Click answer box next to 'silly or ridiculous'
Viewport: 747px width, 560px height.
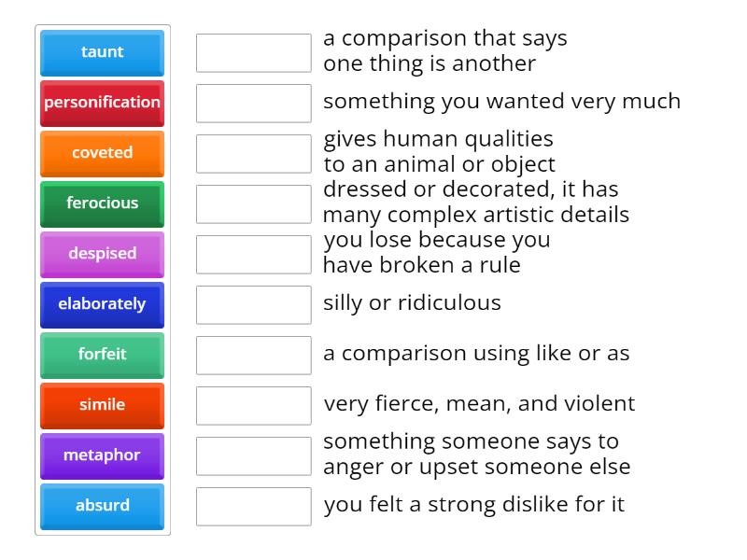point(254,305)
